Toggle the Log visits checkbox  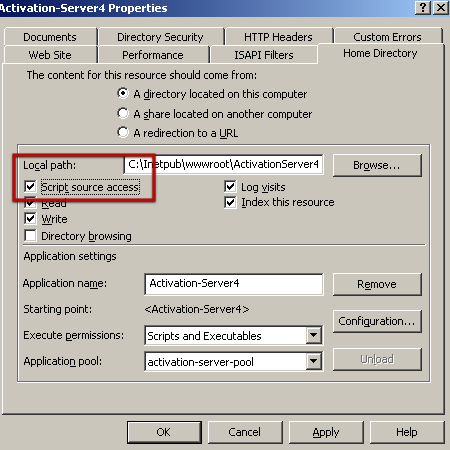(230, 187)
